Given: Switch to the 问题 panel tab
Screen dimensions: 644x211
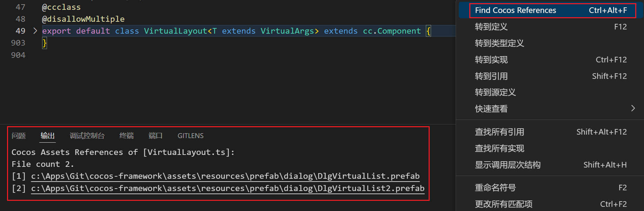Looking at the screenshot, I should [19, 136].
